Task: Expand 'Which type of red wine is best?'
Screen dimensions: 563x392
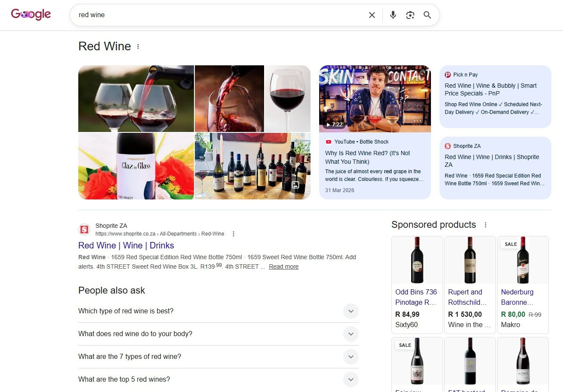Action: coord(218,311)
